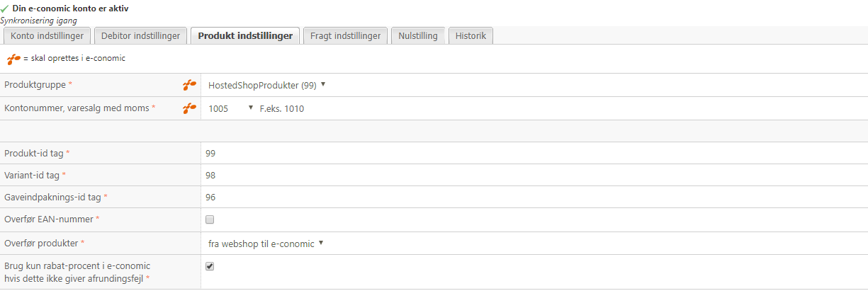Click the Overfør produkter label
The image size is (868, 303).
[40, 244]
